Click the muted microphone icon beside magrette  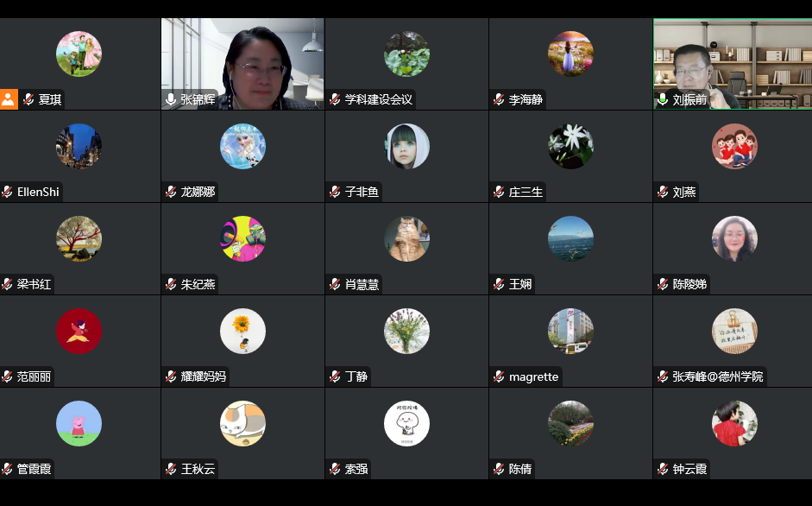coord(499,376)
